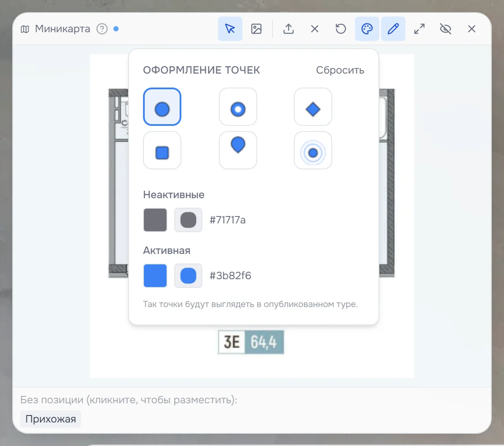Click the Неактивные rounded color preview
504x446 pixels.
tap(188, 220)
